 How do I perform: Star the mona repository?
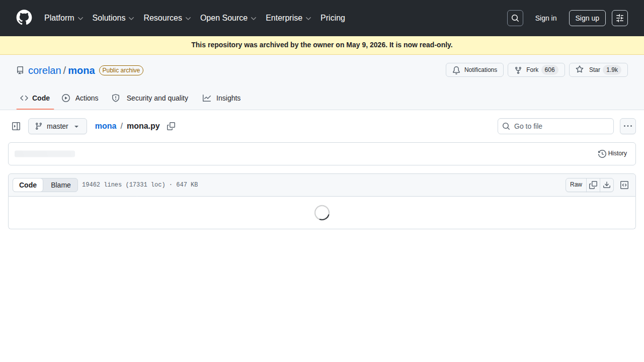[598, 70]
